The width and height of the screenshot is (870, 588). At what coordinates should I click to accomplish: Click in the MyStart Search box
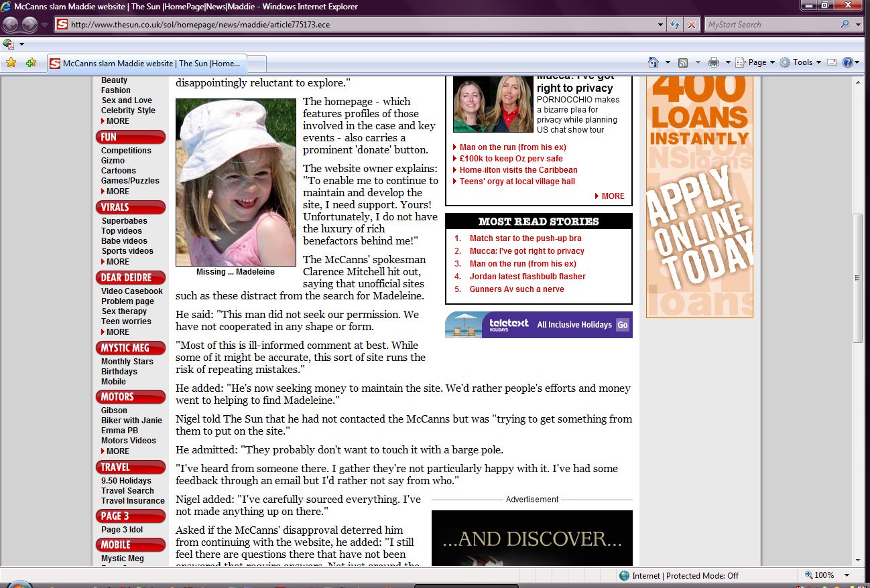[x=771, y=25]
